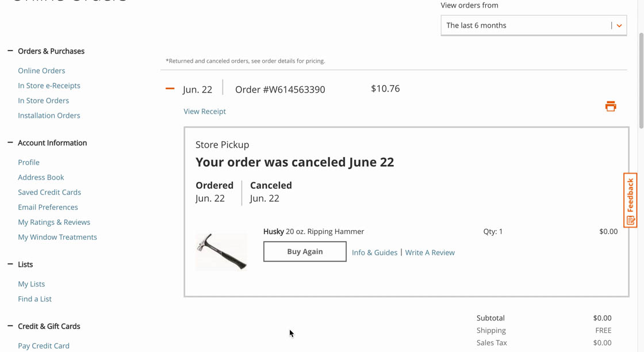The height and width of the screenshot is (352, 644).
Task: Collapse the Orders & Purchases section
Action: click(10, 51)
